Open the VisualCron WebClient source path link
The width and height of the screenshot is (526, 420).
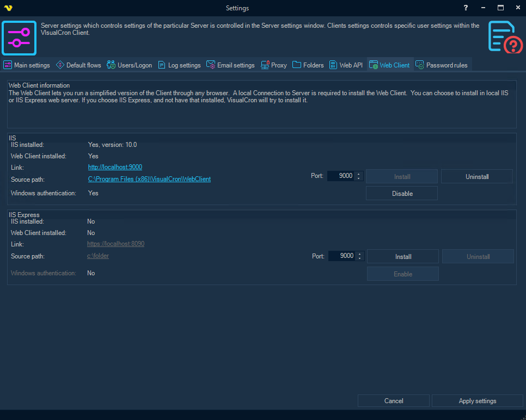point(149,179)
